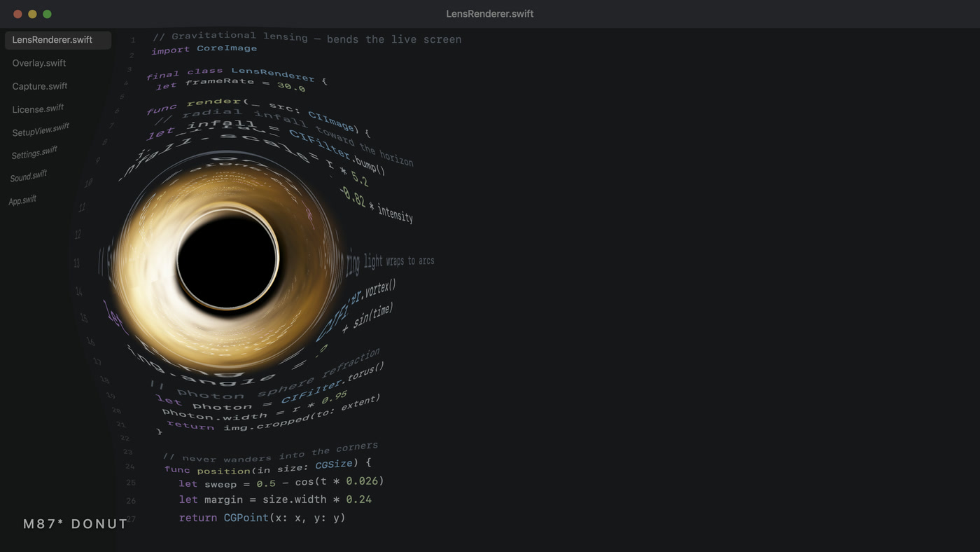Click the 'func position(in size: CGSize)' line
The image size is (980, 552).
267,467
